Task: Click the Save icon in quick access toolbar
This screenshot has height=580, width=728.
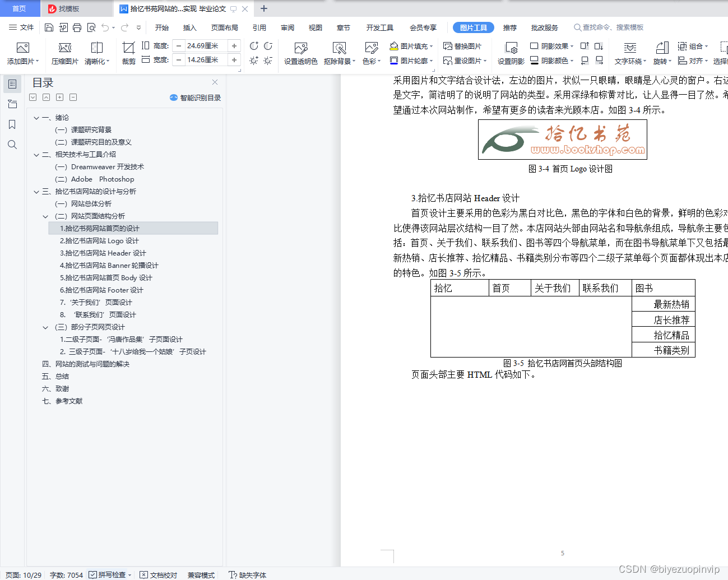Action: pyautogui.click(x=49, y=27)
